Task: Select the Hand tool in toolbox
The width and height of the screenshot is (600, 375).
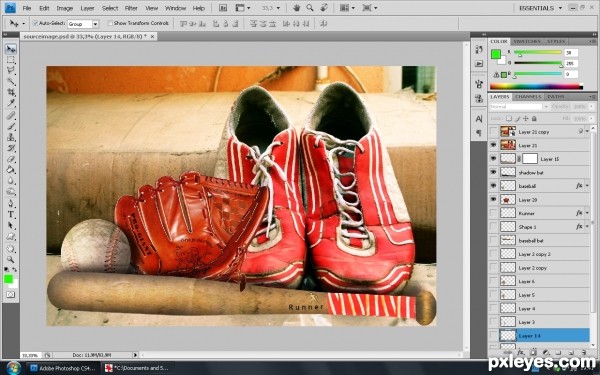Action: tap(11, 248)
